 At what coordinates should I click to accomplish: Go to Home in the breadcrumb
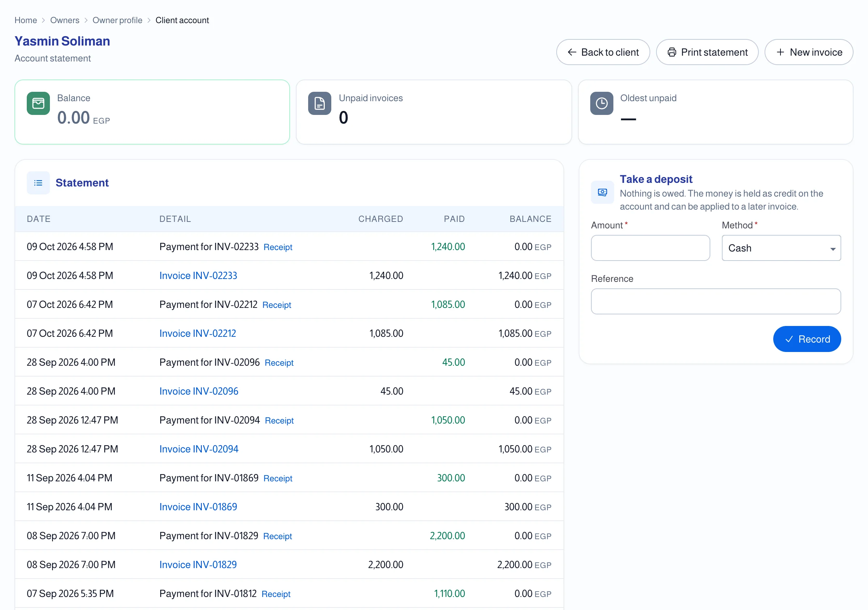[x=26, y=20]
